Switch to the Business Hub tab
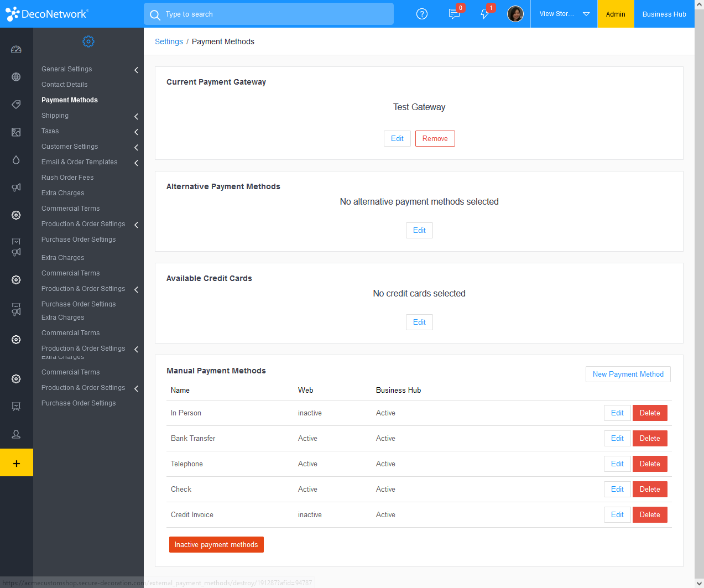 coord(664,14)
